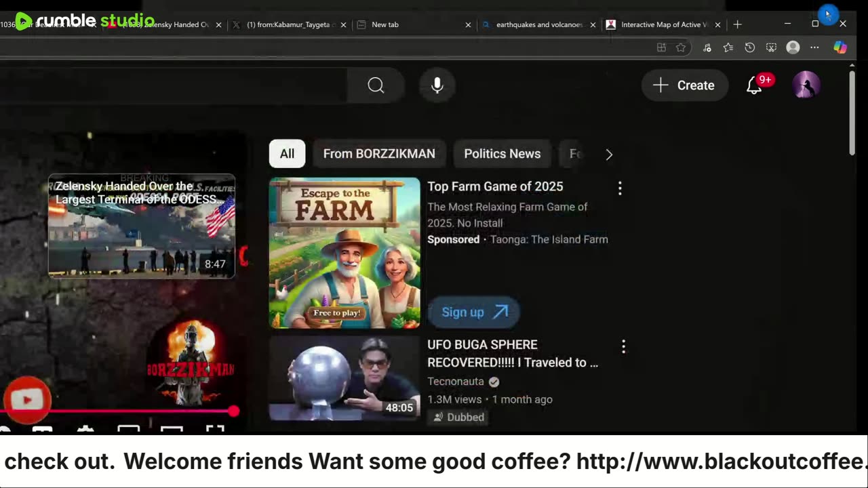Image resolution: width=868 pixels, height=488 pixels.
Task: Select the All filter chip
Action: pyautogui.click(x=287, y=154)
